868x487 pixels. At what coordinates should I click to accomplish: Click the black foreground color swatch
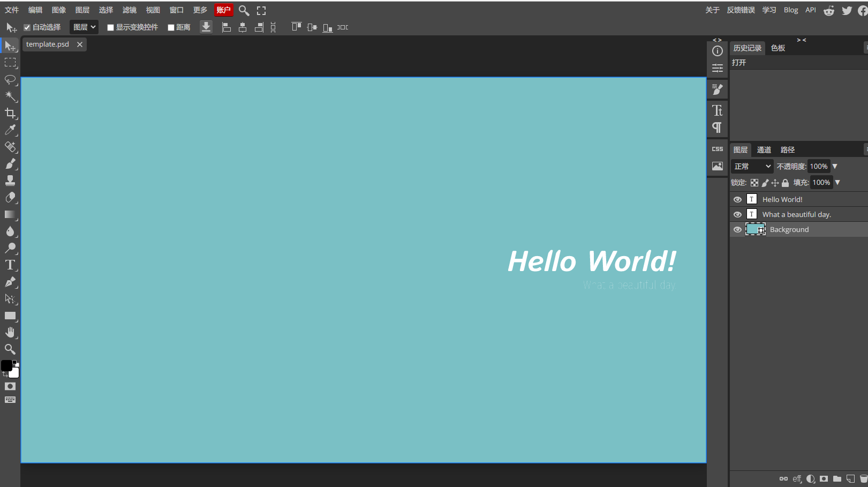pos(6,365)
